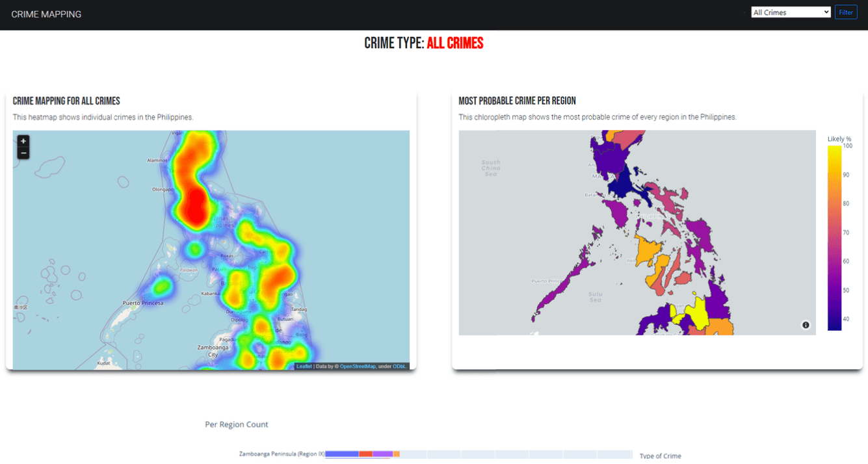Follow the ODbL license link
The image size is (868, 464).
pyautogui.click(x=399, y=367)
